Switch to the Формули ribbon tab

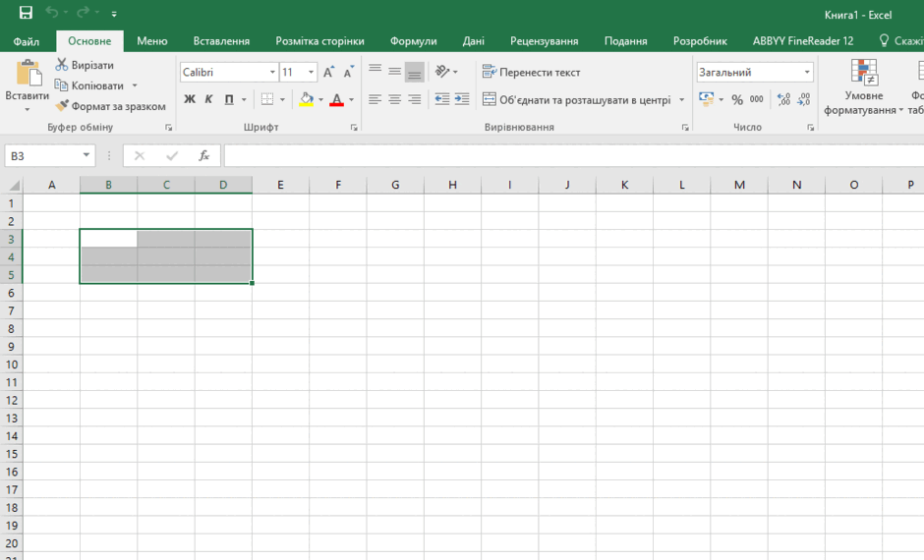coord(413,41)
